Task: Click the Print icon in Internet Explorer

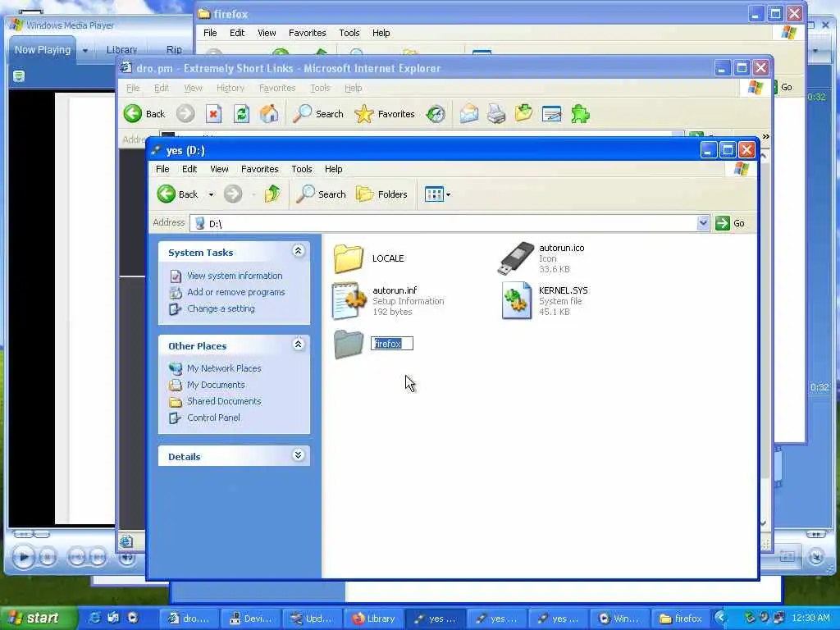Action: point(496,113)
